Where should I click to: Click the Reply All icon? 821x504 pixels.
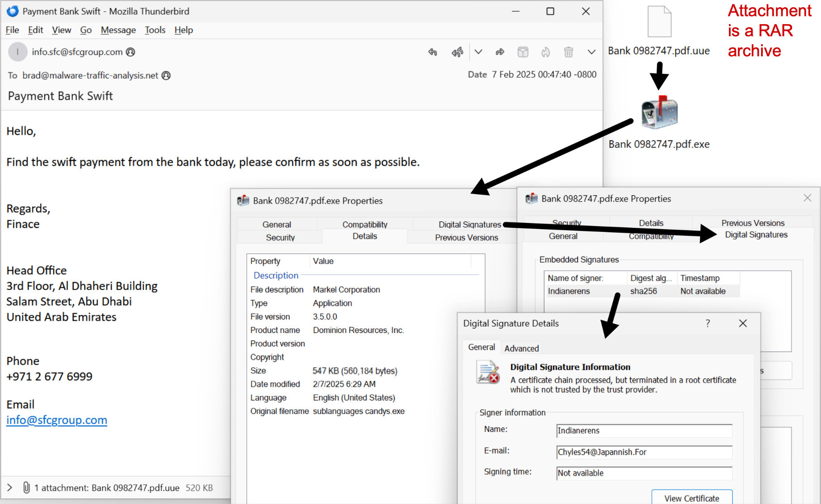(x=457, y=52)
